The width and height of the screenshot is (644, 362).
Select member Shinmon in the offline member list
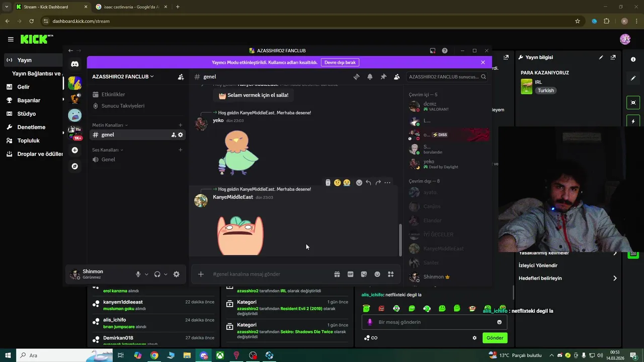tap(448, 277)
